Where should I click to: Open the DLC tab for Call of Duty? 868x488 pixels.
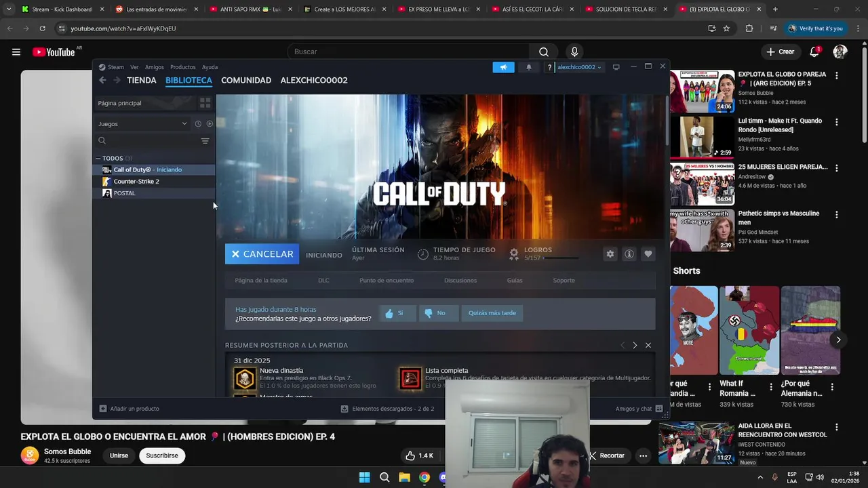(323, 280)
